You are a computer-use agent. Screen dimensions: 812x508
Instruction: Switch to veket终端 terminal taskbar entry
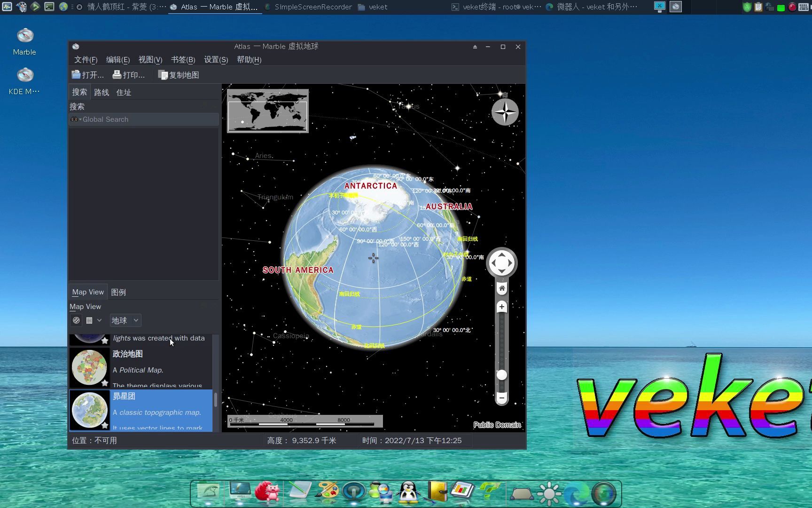496,7
